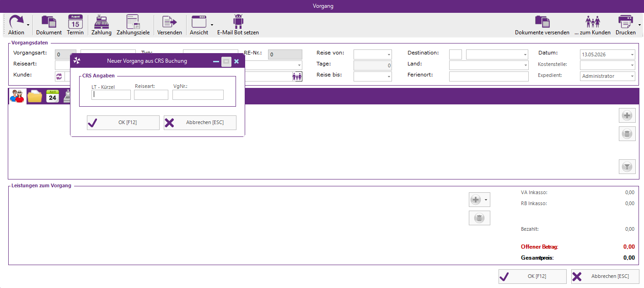
Task: Click the delete participant trash icon
Action: pos(627,134)
